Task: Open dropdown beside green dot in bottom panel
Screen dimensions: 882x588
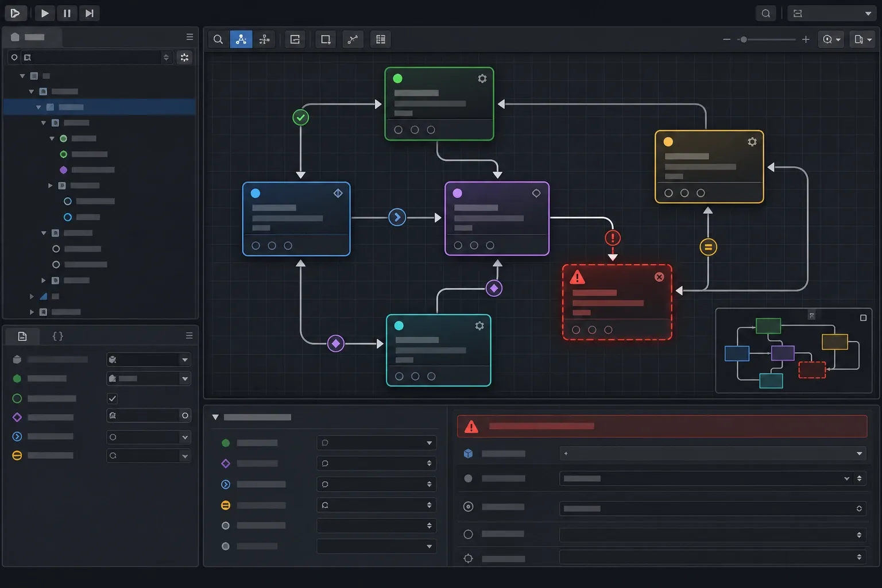Action: 377,443
